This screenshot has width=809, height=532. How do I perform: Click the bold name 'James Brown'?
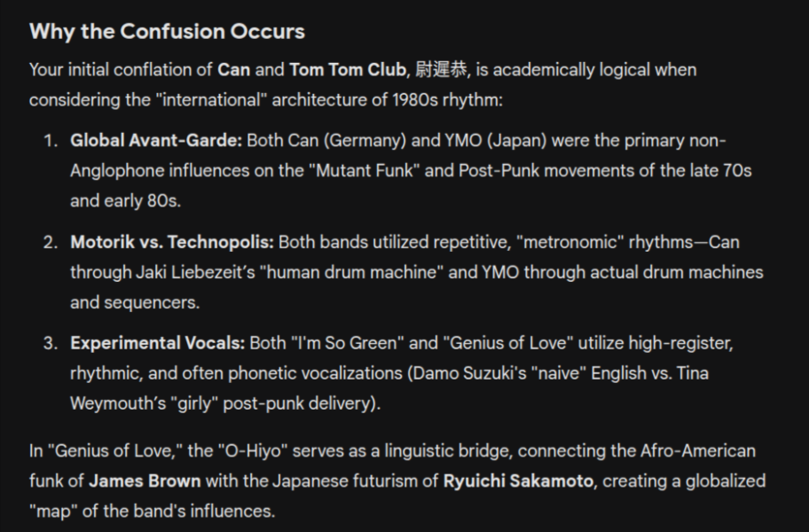[x=145, y=481]
